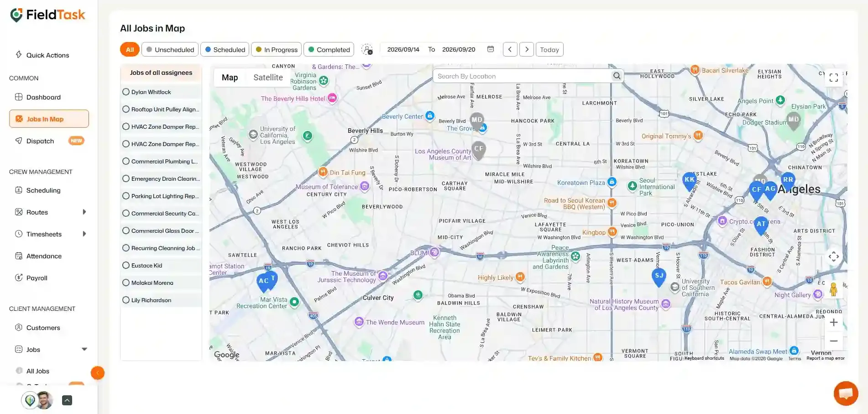Expand the Routes submenu arrow
The width and height of the screenshot is (868, 414).
point(84,212)
